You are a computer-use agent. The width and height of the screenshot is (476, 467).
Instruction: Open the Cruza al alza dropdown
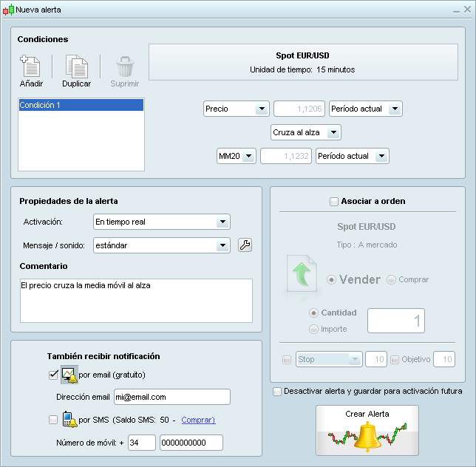coord(306,132)
